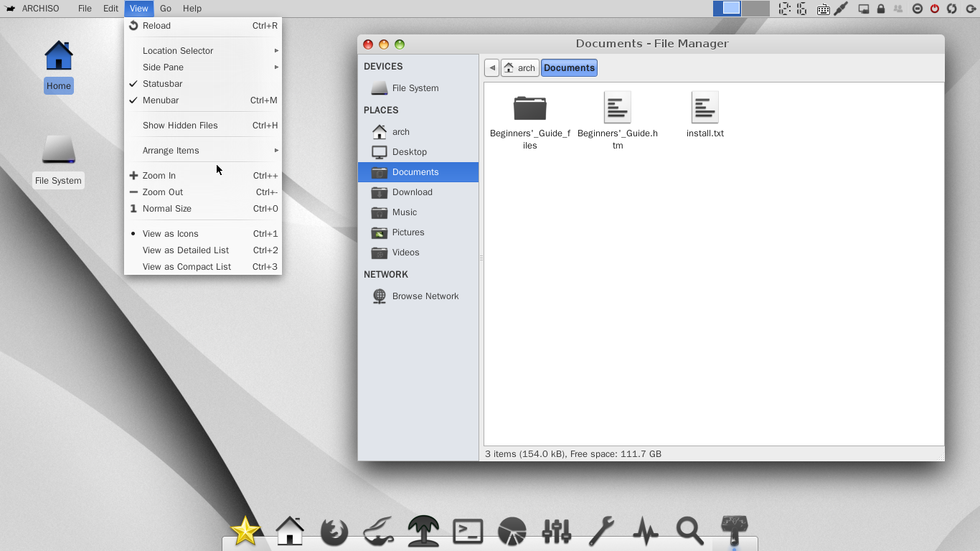Select the install.txt file
This screenshot has width=980, height=551.
705,115
